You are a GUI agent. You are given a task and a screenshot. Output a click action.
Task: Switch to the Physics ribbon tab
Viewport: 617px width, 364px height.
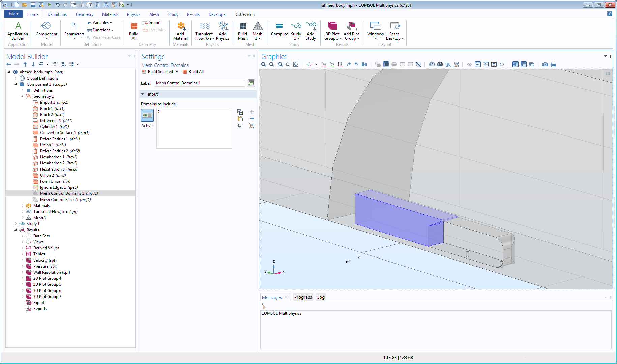134,14
